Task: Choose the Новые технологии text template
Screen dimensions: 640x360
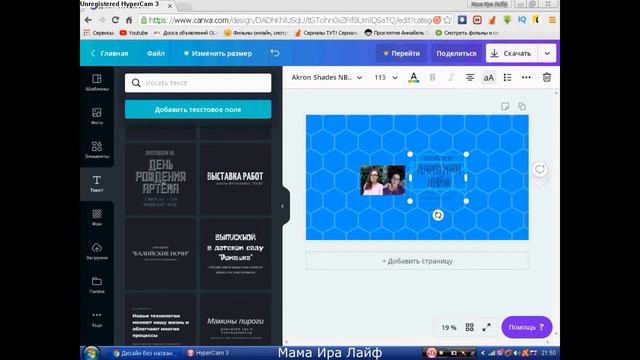Action: (x=161, y=320)
